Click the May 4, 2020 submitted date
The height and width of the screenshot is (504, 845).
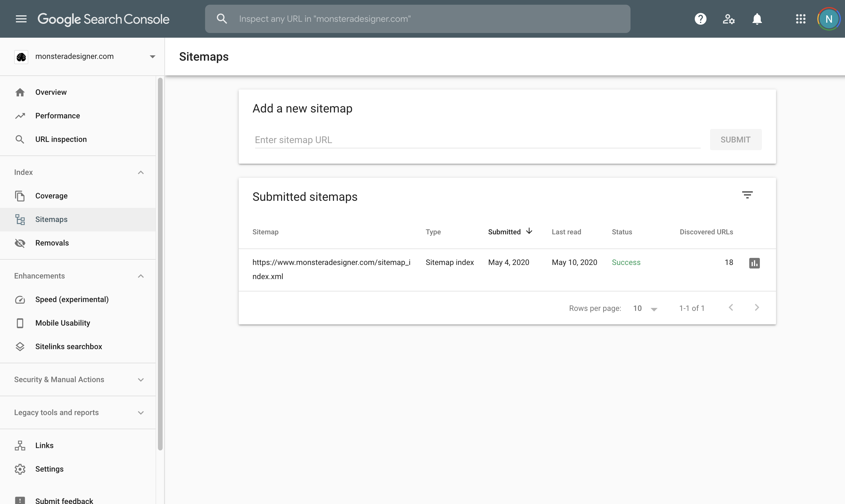[509, 263]
